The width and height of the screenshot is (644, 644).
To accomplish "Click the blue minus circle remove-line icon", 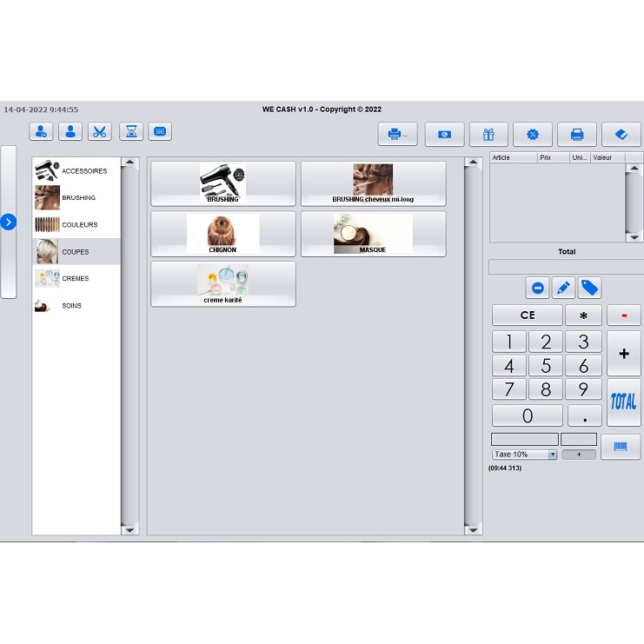I will [538, 288].
